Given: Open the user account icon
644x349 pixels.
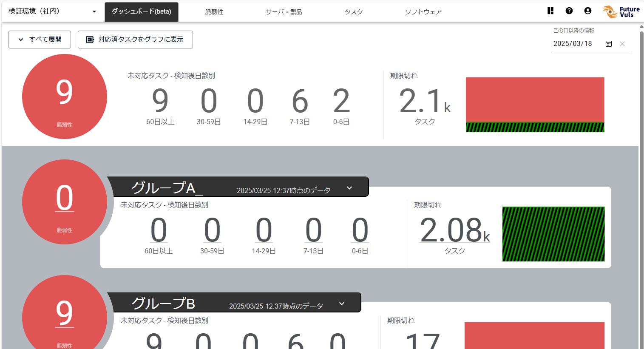Looking at the screenshot, I should (588, 11).
